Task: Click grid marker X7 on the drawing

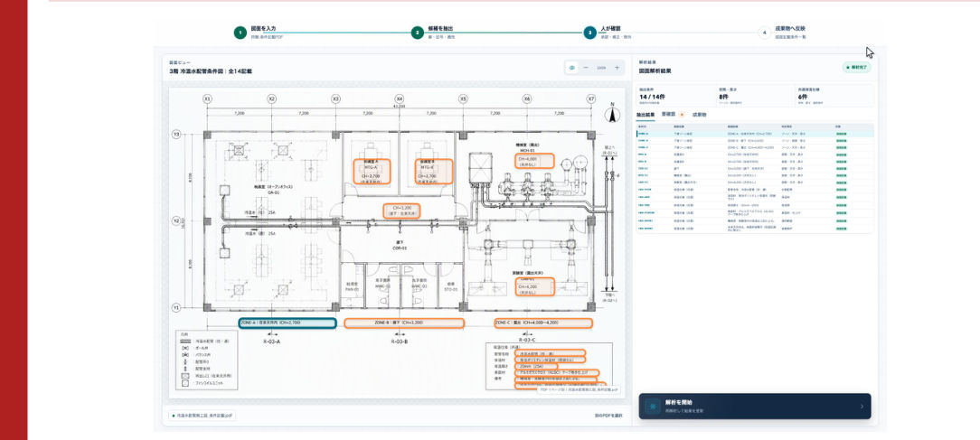Action: point(591,98)
